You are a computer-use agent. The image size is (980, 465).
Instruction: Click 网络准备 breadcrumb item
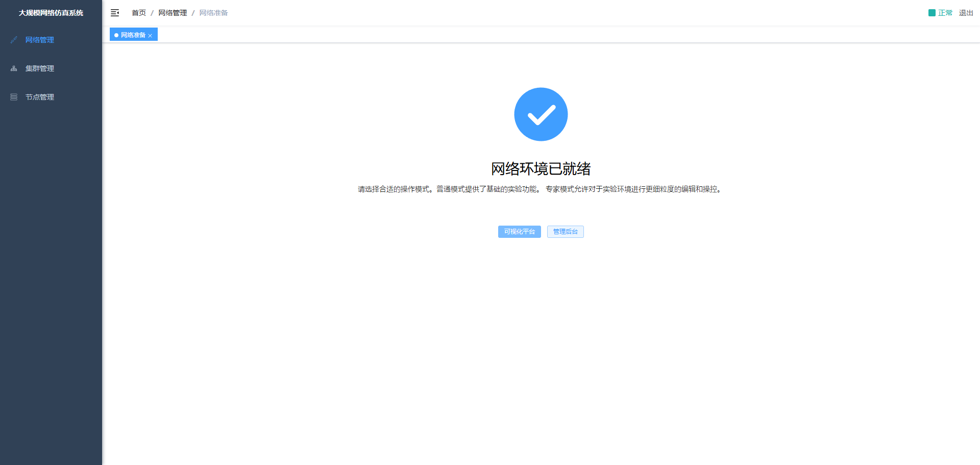coord(213,13)
